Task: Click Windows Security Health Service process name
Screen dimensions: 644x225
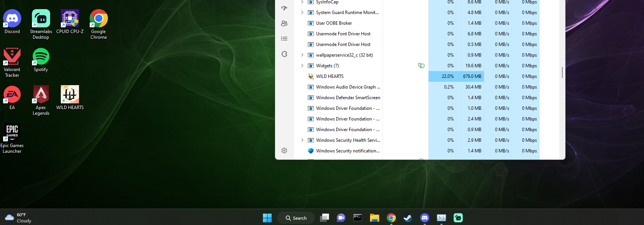Action: click(348, 140)
